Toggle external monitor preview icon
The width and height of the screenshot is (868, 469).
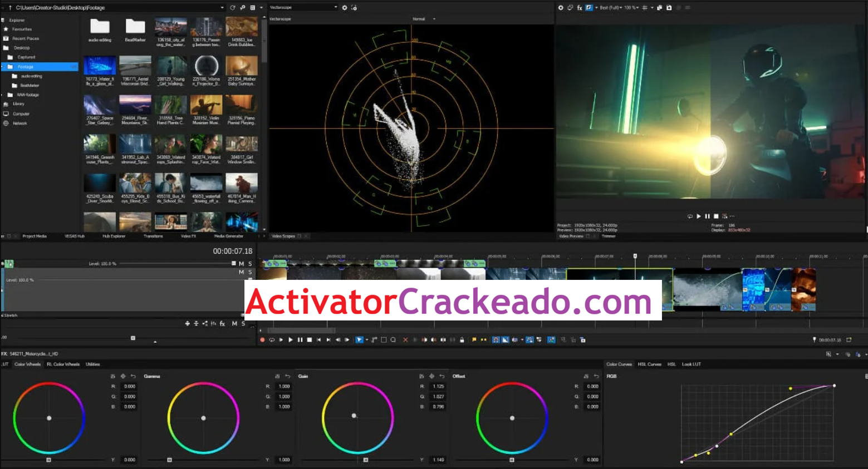[570, 8]
